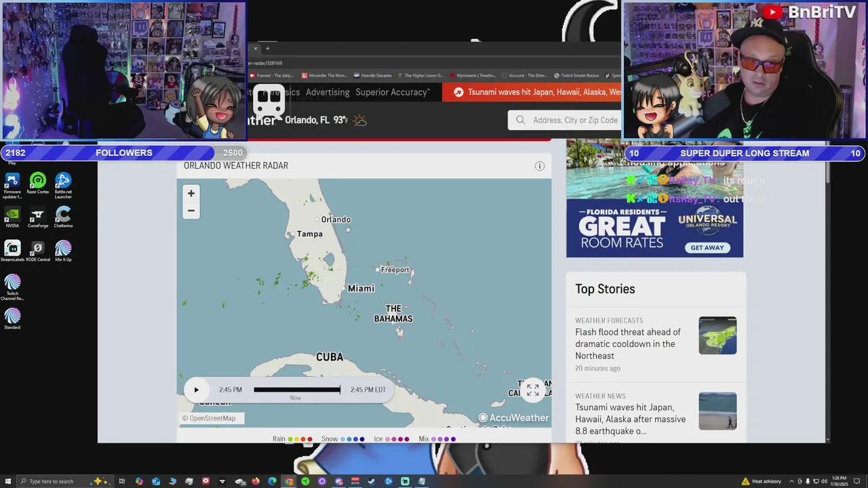Open the Flash flood threat story
The height and width of the screenshot is (488, 868).
(628, 344)
